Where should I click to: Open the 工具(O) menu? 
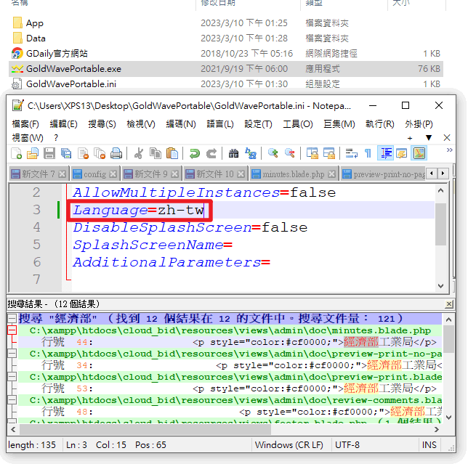297,124
